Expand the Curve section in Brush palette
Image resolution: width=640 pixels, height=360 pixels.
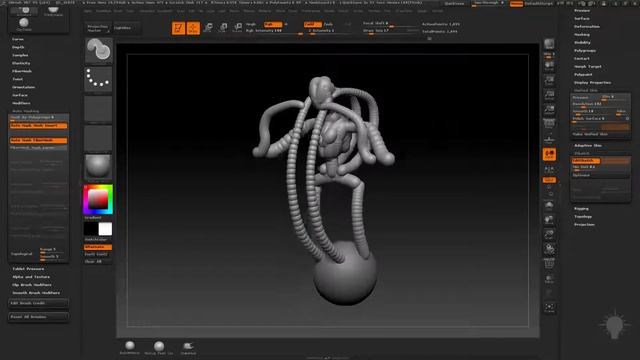point(18,39)
